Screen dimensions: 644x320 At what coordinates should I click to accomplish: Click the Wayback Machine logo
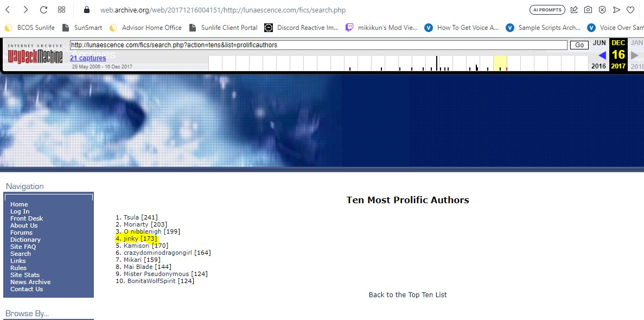tap(35, 54)
